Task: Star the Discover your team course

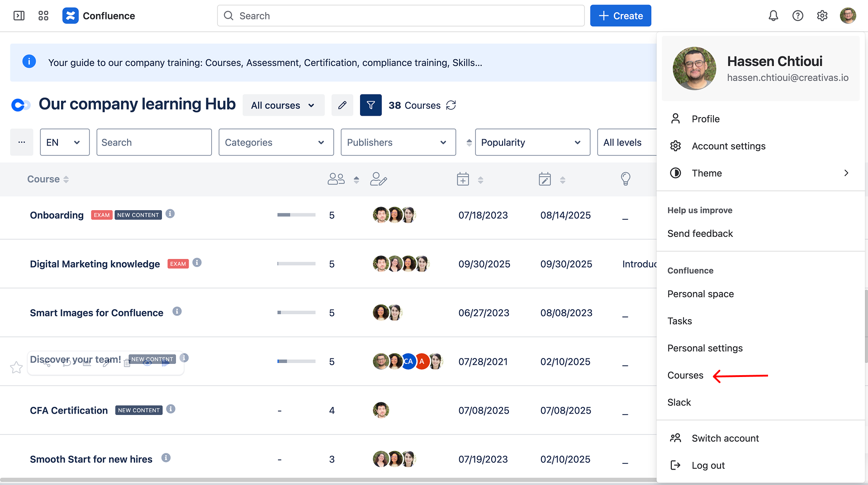Action: [16, 367]
